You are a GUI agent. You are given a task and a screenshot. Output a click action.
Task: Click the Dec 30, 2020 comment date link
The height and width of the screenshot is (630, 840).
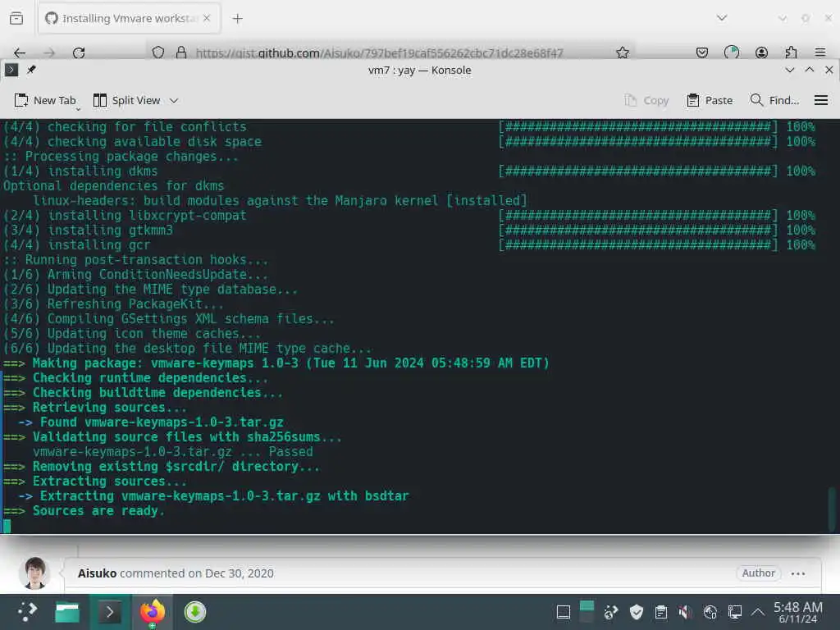pyautogui.click(x=239, y=573)
